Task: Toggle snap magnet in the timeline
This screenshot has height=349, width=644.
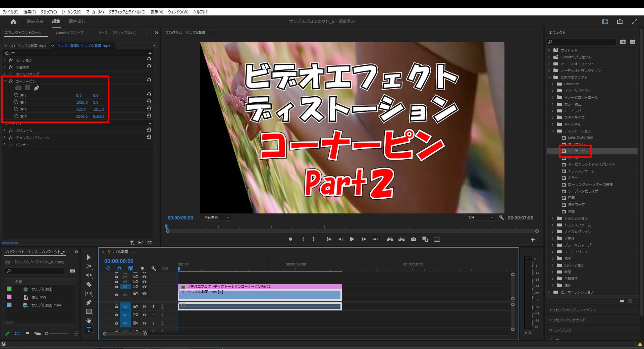Action: coord(119,268)
